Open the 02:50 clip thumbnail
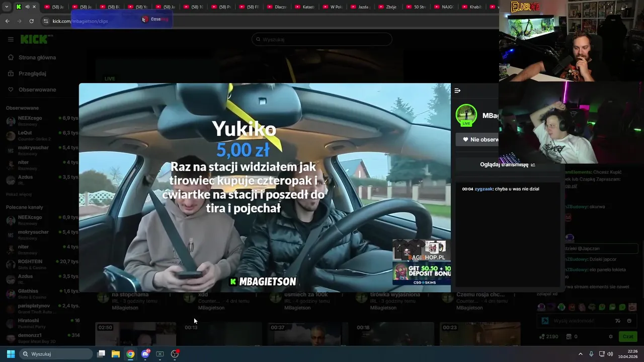This screenshot has width=644, height=362. click(x=136, y=334)
